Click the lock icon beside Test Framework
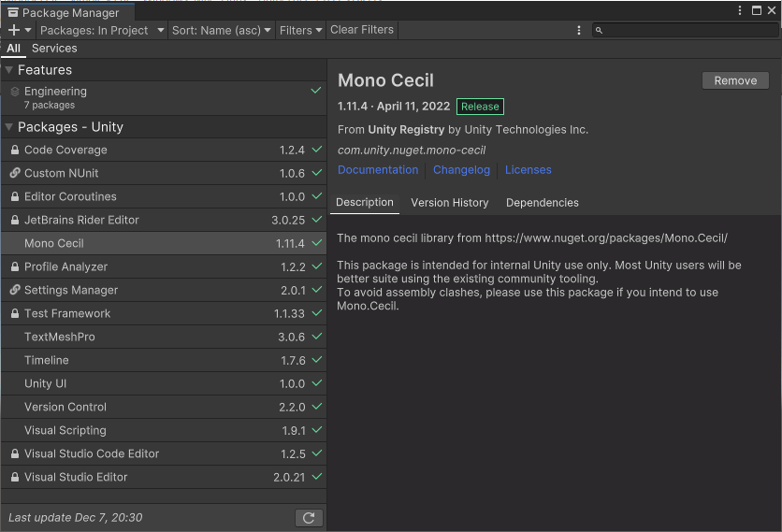The width and height of the screenshot is (782, 532). point(15,313)
